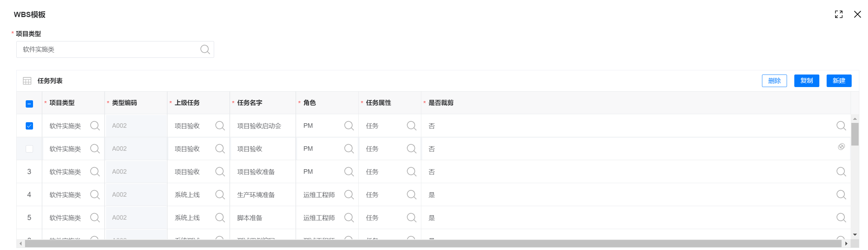The height and width of the screenshot is (250, 868).
Task: Click row number 5
Action: 29,218
